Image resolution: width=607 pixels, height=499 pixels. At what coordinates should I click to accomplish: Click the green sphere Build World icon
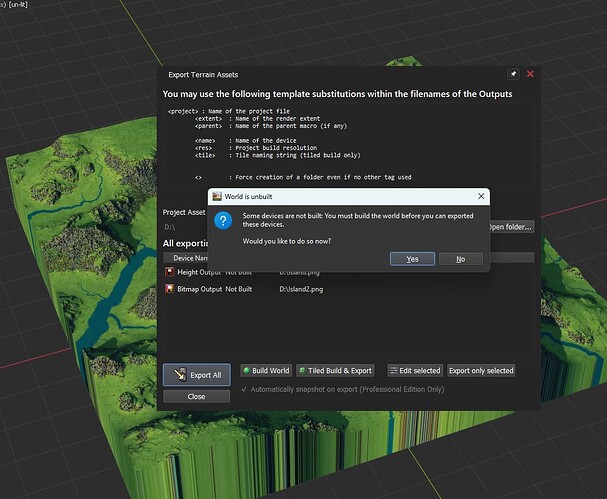click(245, 370)
